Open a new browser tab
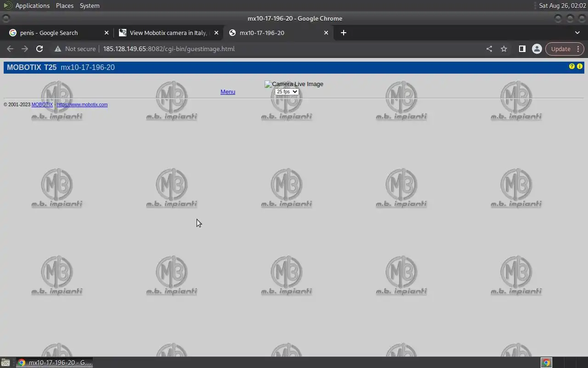 click(x=344, y=33)
